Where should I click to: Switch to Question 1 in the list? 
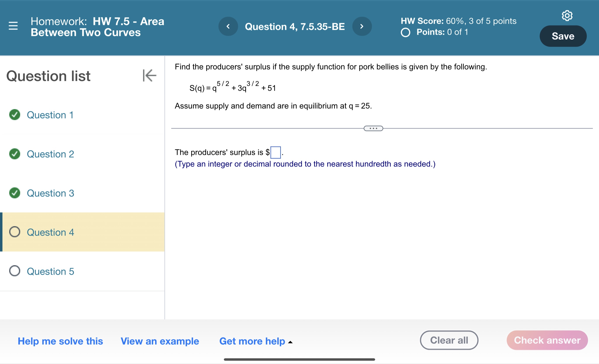50,115
